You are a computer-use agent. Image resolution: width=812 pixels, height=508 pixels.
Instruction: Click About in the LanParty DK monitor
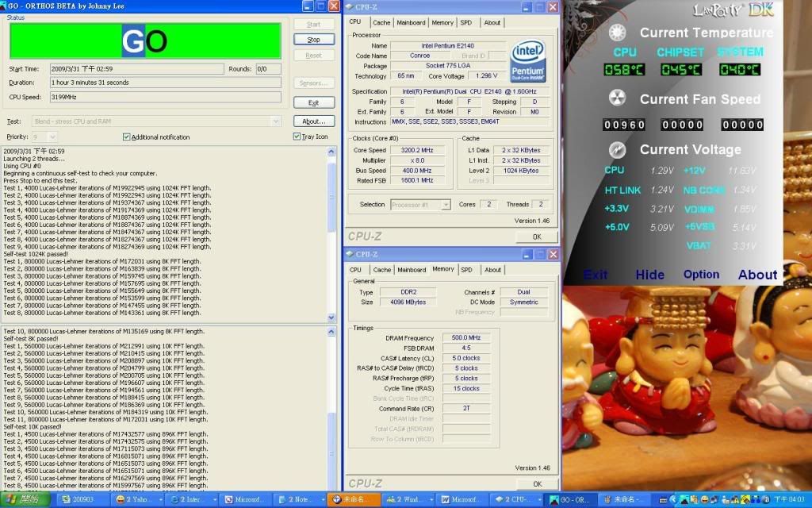[x=757, y=275]
